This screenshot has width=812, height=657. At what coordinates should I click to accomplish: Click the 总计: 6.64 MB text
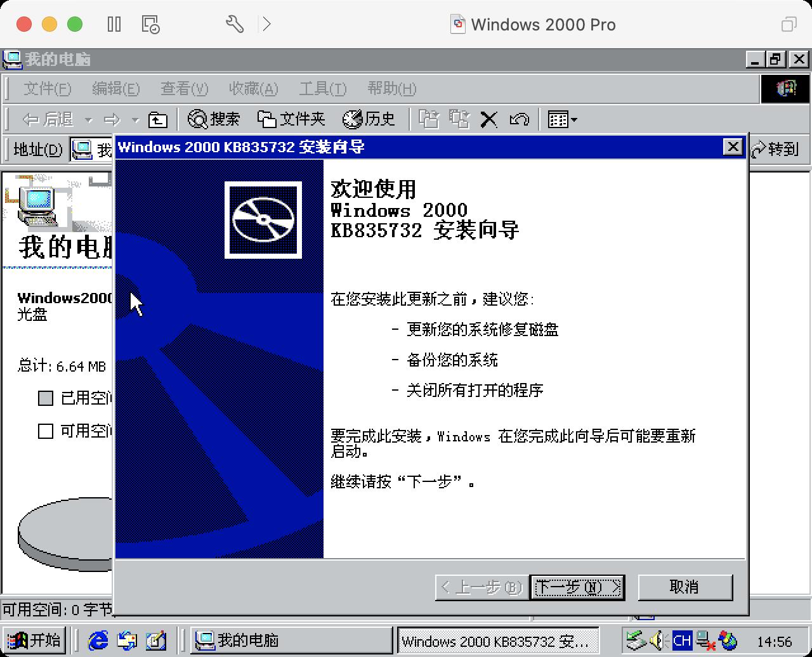[62, 366]
